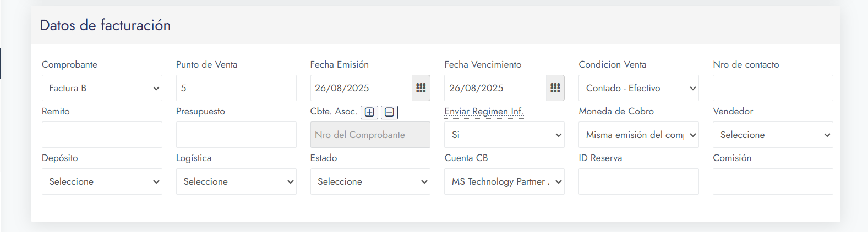The height and width of the screenshot is (232, 868).
Task: Open the Fecha Emisión calendar picker
Action: tap(421, 88)
